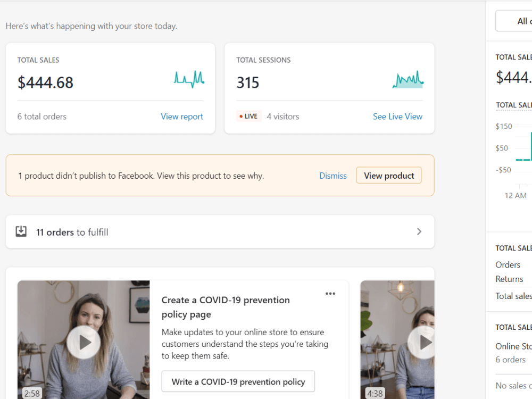Click the 4:38 duration label
532x399 pixels.
coord(375,393)
